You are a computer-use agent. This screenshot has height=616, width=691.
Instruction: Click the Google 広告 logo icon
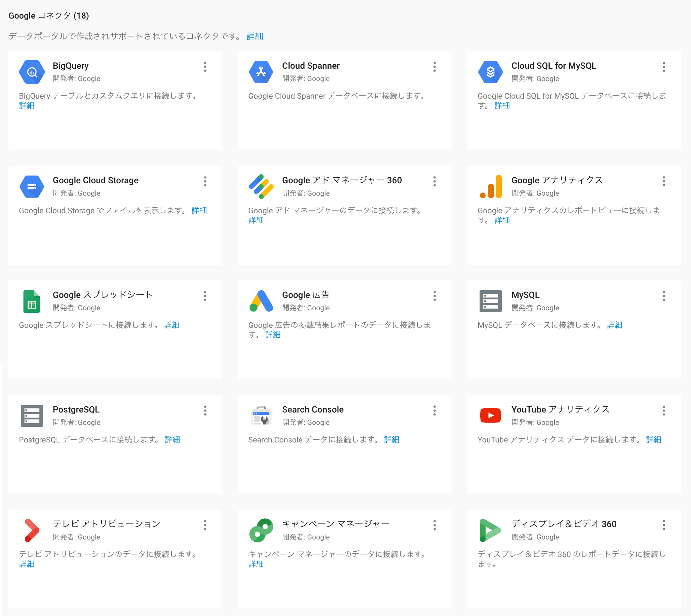pyautogui.click(x=261, y=301)
